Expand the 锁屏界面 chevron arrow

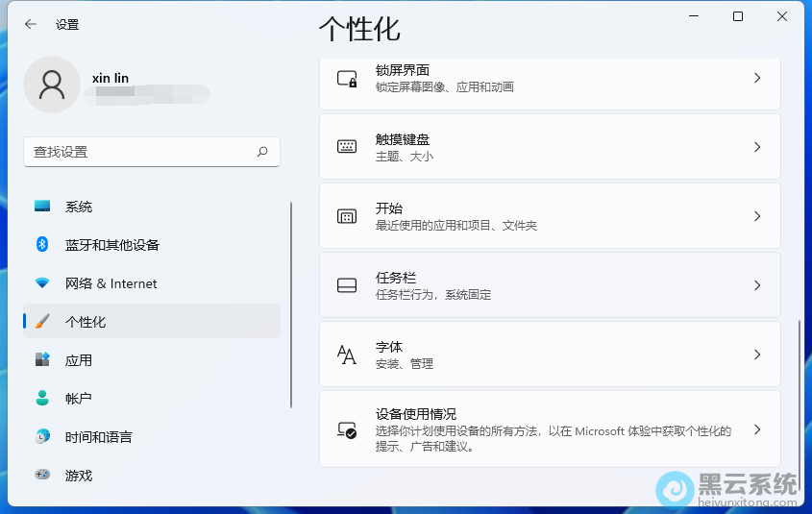757,78
